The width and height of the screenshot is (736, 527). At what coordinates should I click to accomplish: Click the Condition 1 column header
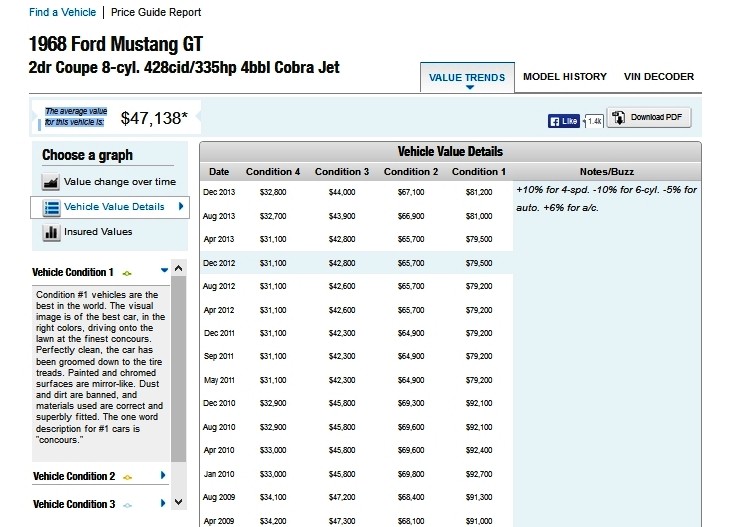(479, 172)
